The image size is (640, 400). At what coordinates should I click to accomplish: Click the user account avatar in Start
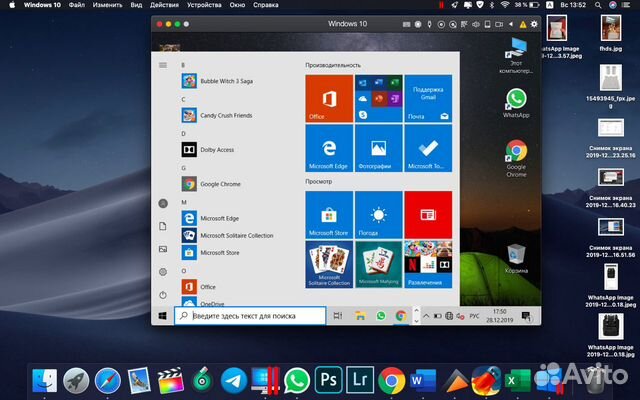coord(163,203)
